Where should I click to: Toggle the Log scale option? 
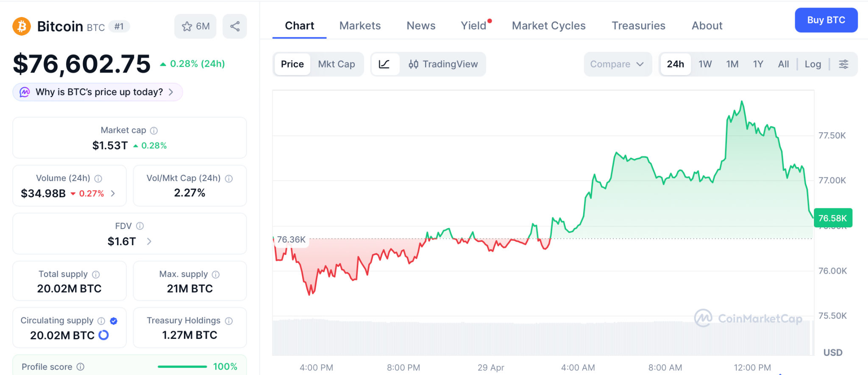(x=812, y=64)
